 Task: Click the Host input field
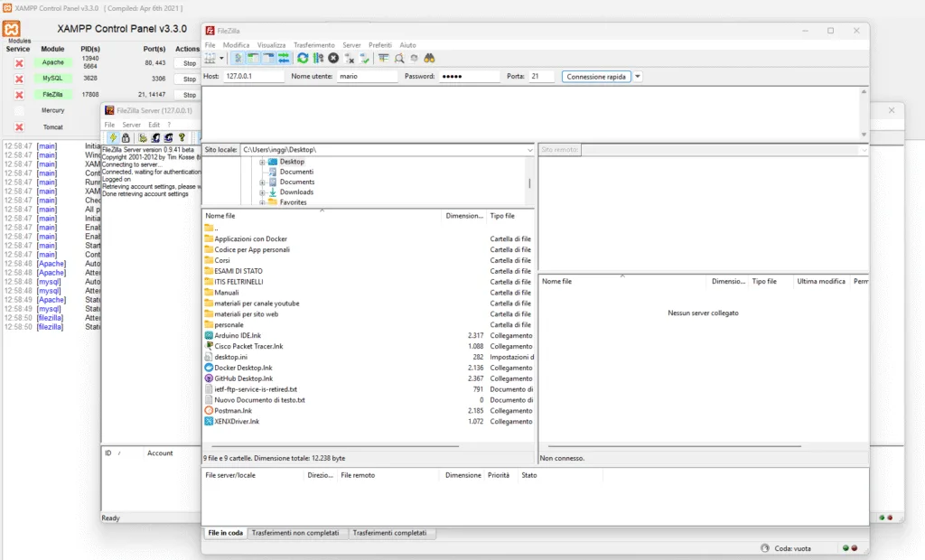click(253, 77)
